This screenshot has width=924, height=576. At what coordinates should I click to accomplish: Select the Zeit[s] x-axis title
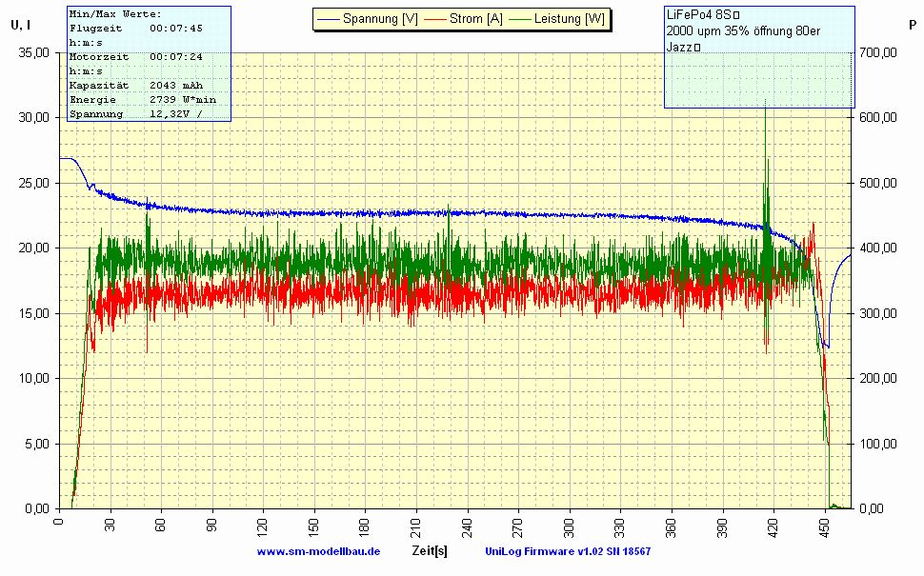[x=431, y=551]
